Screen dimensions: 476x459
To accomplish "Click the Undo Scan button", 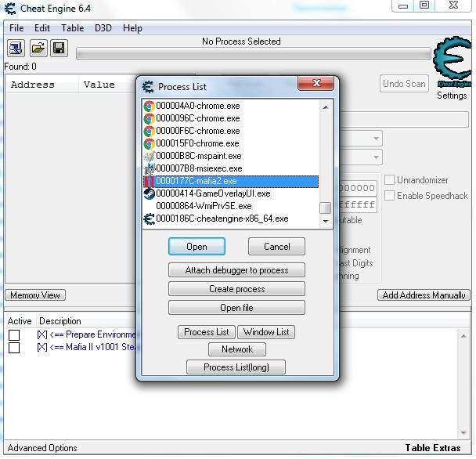I will click(x=404, y=84).
